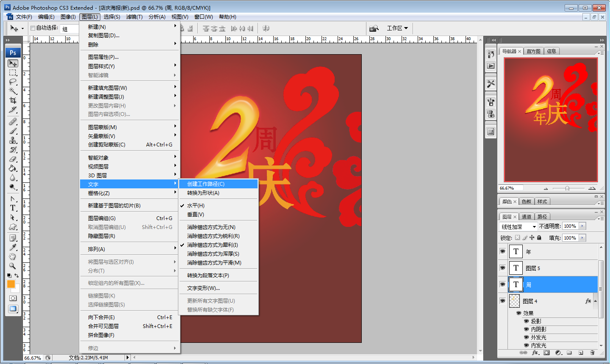The width and height of the screenshot is (610, 364).
Task: Select the Eyedropper tool
Action: 13,247
